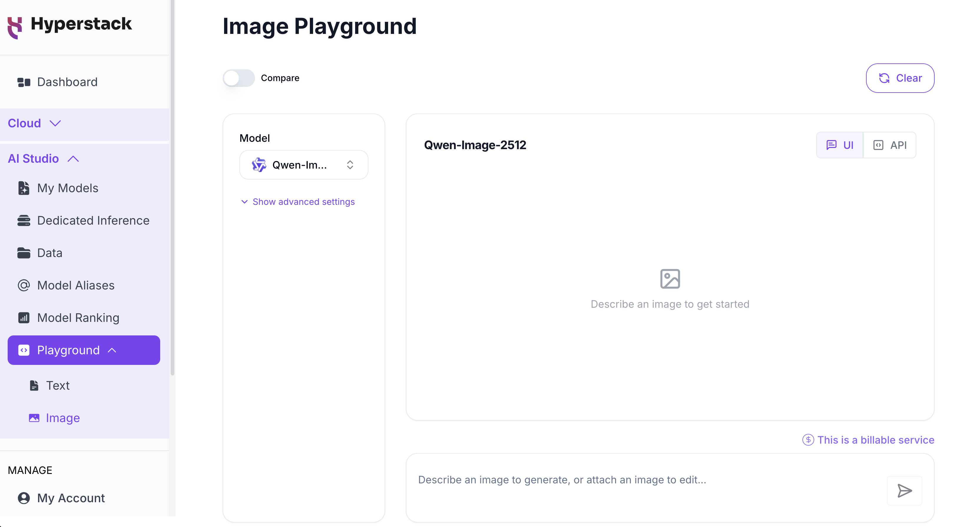Click the Image Playground title

pos(320,26)
